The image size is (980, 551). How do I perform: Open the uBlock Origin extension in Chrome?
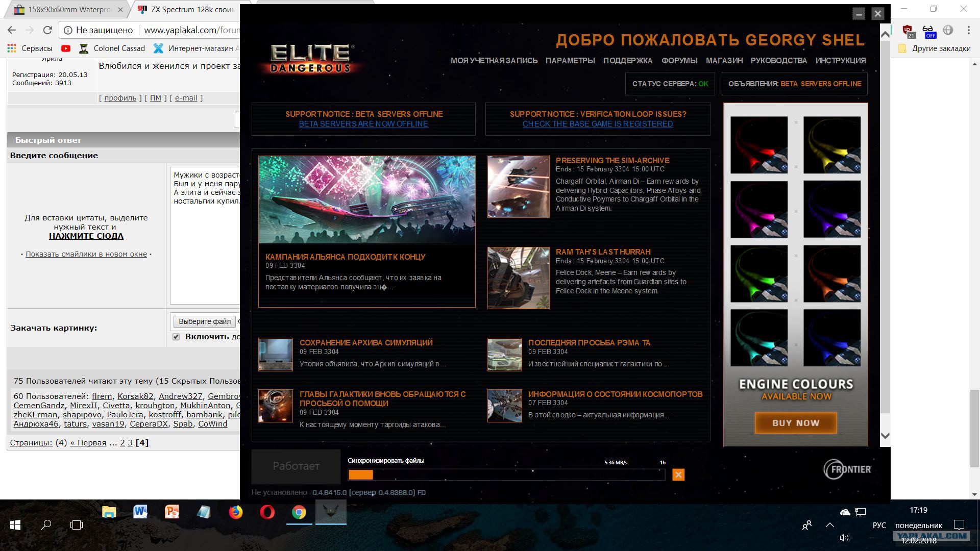pos(908,31)
